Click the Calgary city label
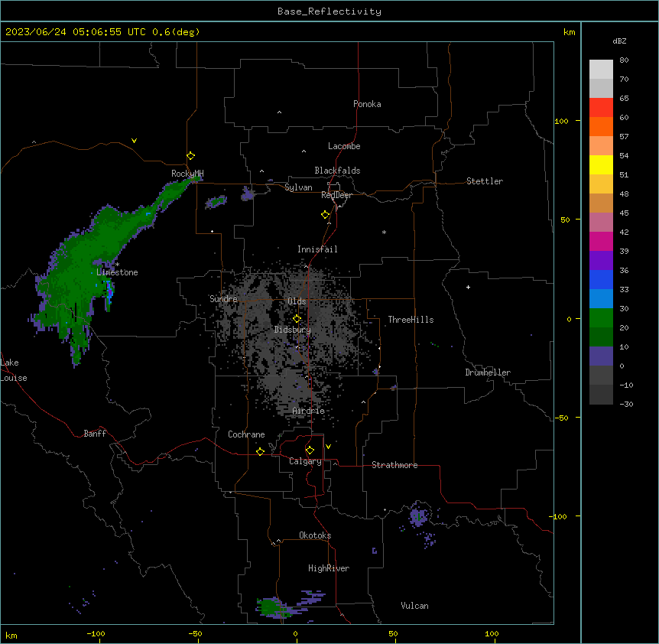The height and width of the screenshot is (644, 659). [305, 461]
